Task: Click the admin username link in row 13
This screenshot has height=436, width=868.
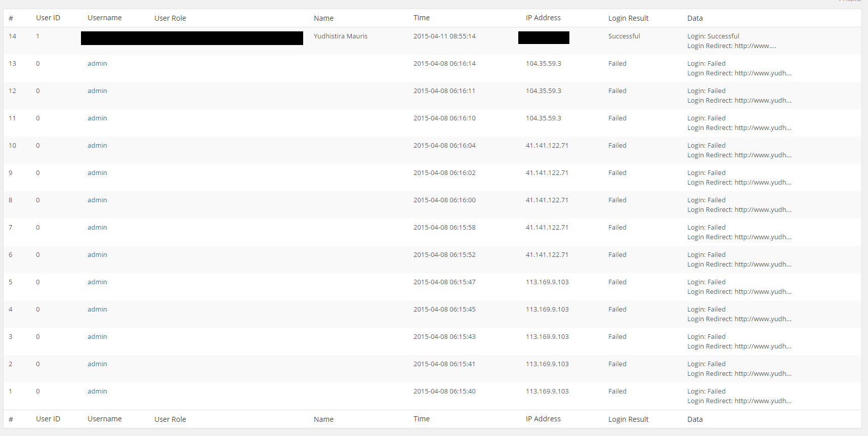Action: point(97,64)
